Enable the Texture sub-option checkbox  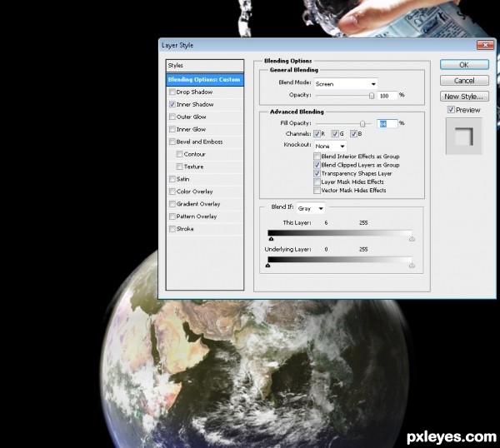point(179,167)
